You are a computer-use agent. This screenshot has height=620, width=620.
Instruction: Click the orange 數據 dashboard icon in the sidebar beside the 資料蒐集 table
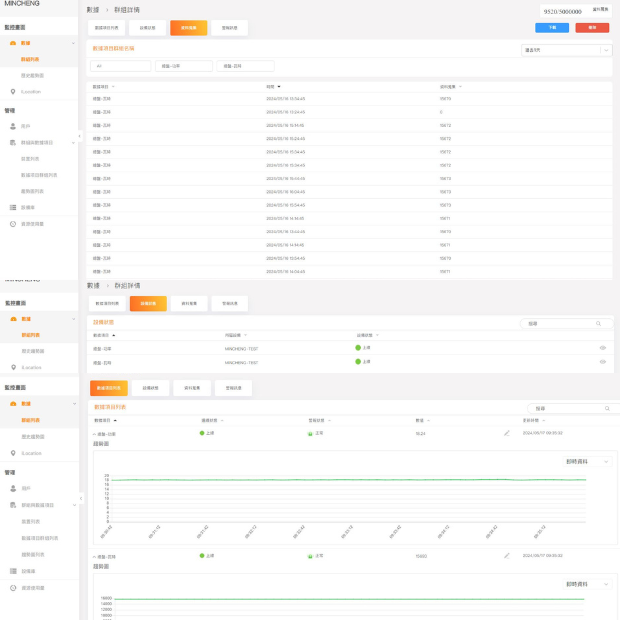tap(13, 43)
